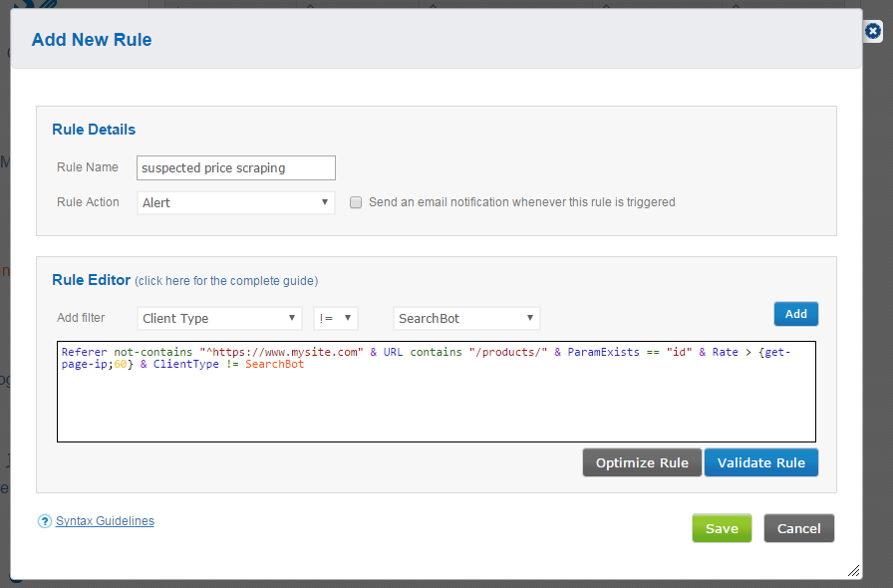The image size is (893, 588).
Task: Click the 'Add New Rule' dialog title
Action: [92, 40]
